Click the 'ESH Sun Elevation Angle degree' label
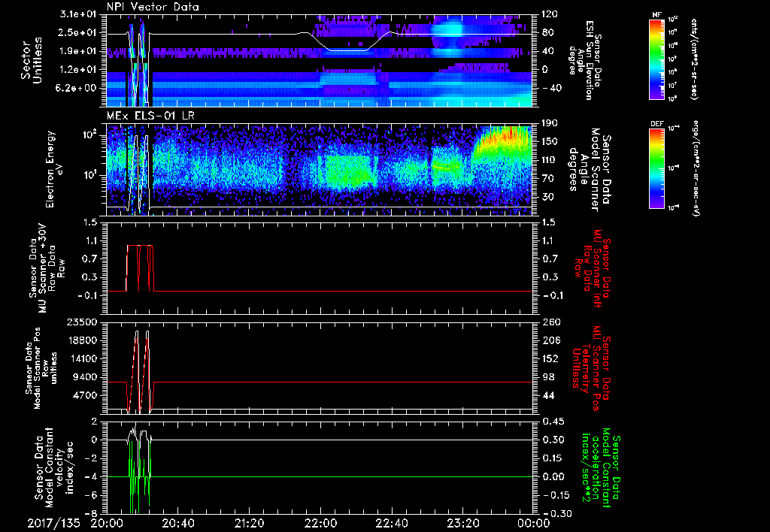The image size is (770, 532). 584,60
